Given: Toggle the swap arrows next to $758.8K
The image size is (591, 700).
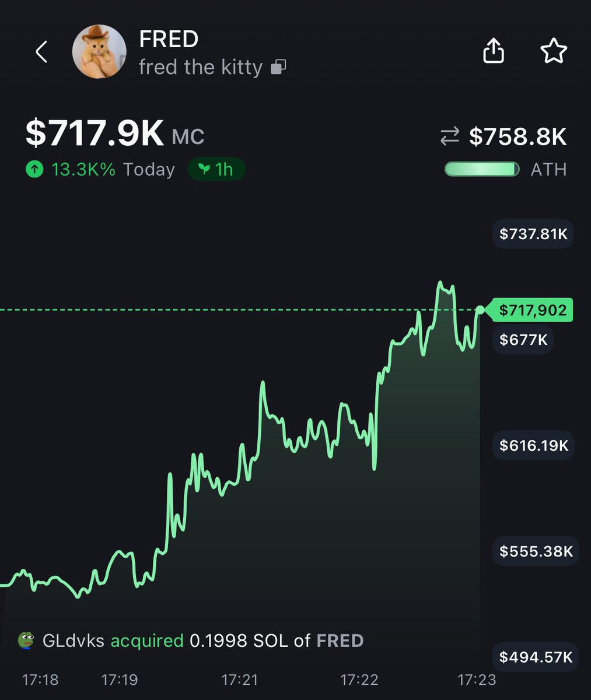Looking at the screenshot, I should pyautogui.click(x=450, y=137).
